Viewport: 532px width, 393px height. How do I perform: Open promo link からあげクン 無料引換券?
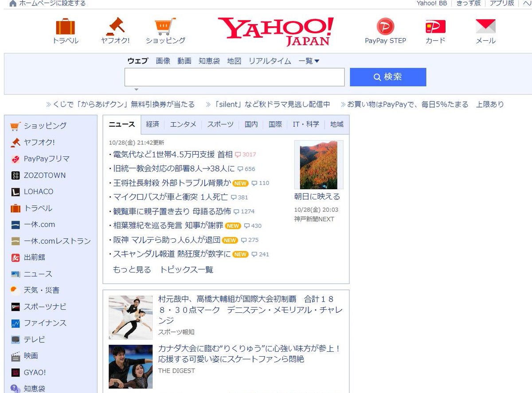click(x=124, y=105)
